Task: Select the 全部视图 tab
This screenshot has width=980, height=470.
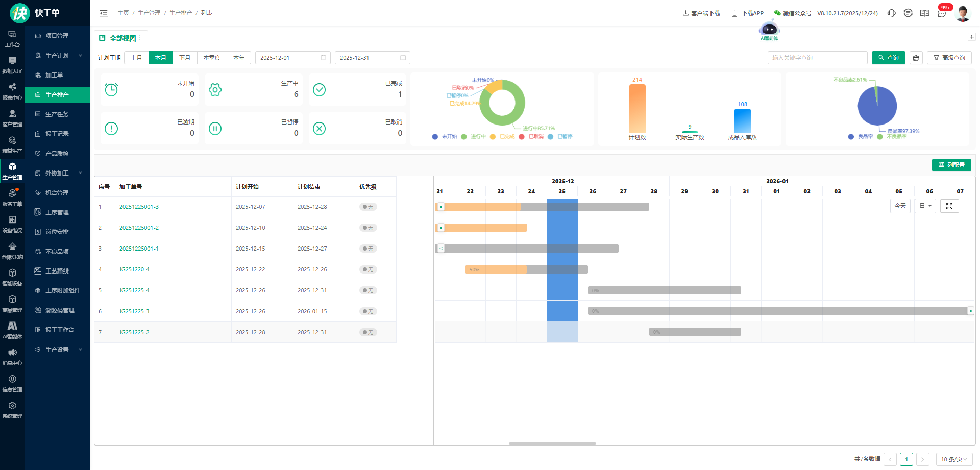Action: [x=119, y=38]
